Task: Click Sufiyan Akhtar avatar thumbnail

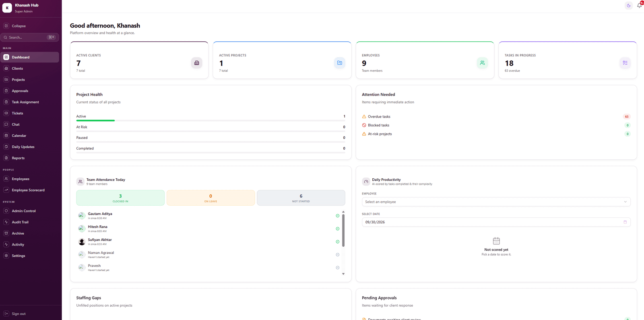Action: [82, 242]
